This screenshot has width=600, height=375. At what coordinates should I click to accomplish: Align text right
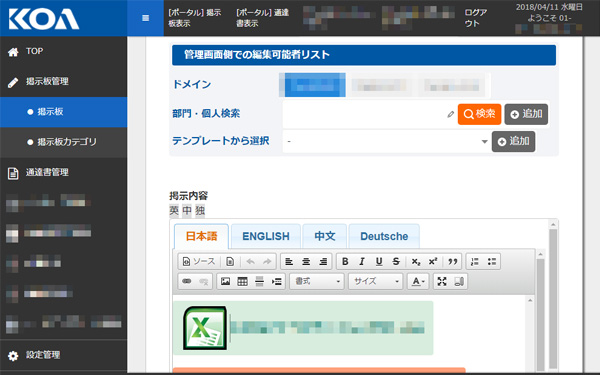coord(323,262)
